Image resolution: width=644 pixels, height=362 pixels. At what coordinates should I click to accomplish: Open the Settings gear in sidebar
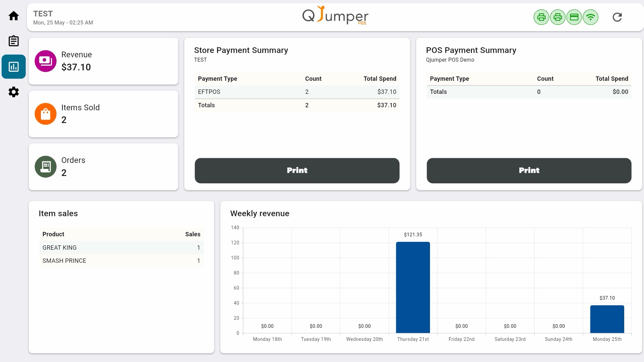13,92
